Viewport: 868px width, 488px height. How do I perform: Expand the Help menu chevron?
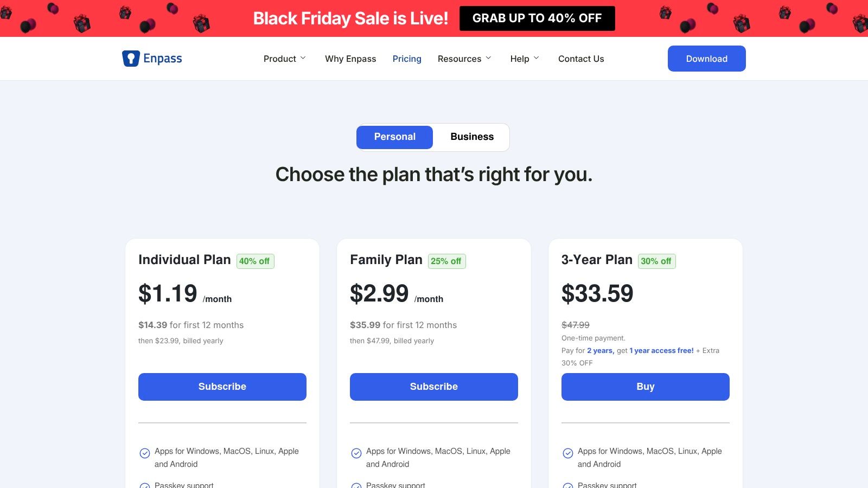(x=537, y=58)
